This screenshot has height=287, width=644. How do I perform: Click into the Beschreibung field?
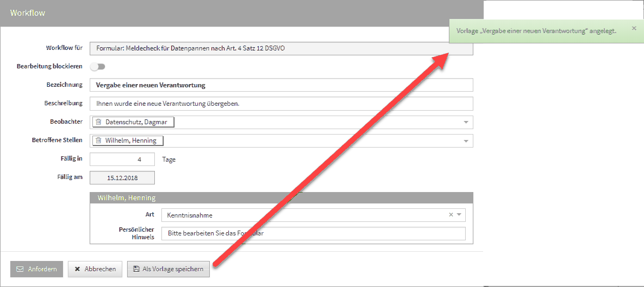(281, 104)
